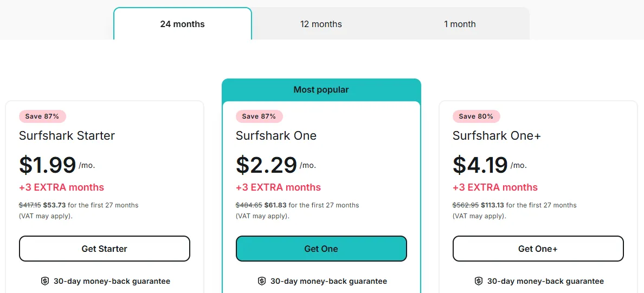Image resolution: width=644 pixels, height=293 pixels.
Task: Click the $2.29 Surfshark One price
Action: 266,165
